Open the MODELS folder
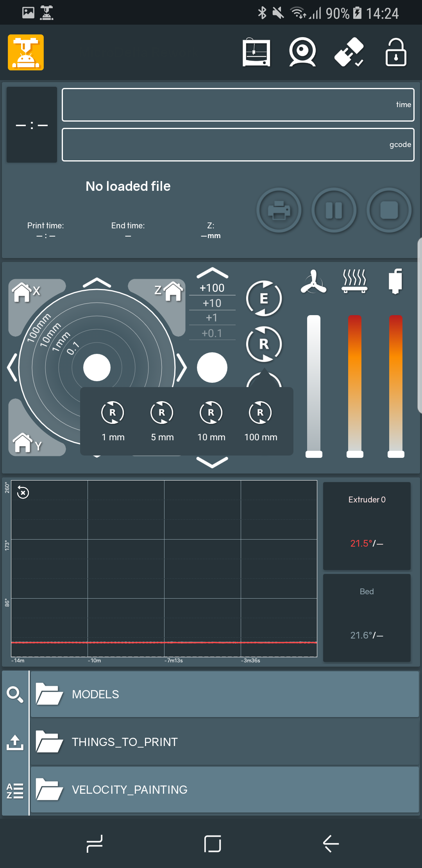 coord(224,694)
